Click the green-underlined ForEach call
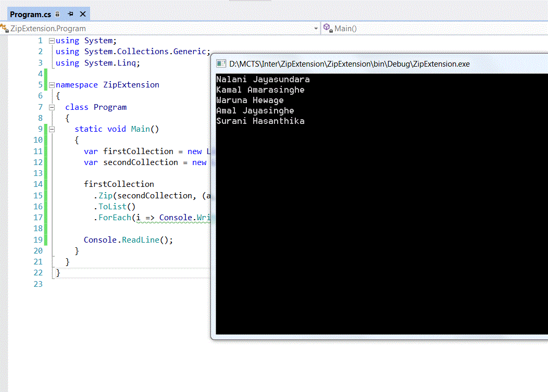548x392 pixels. coord(115,218)
